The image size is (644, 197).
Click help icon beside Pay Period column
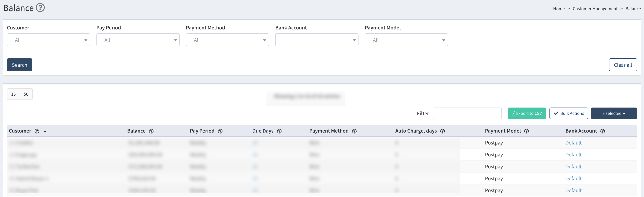[x=220, y=131]
